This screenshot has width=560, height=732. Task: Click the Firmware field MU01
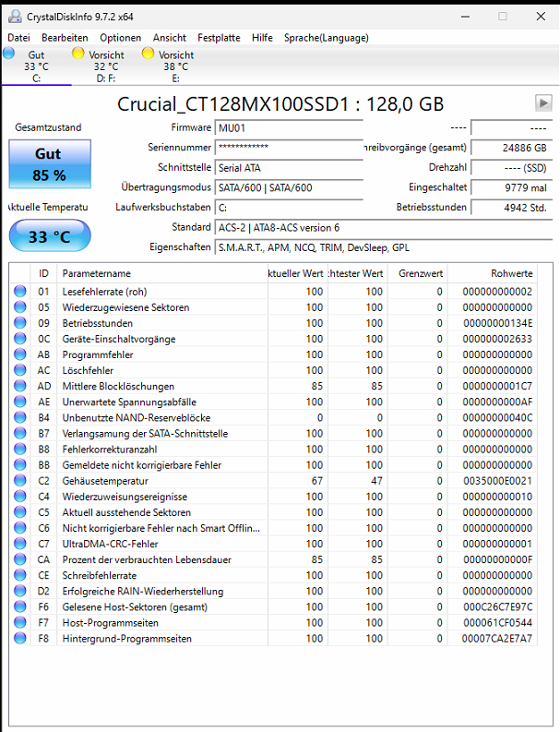click(289, 128)
